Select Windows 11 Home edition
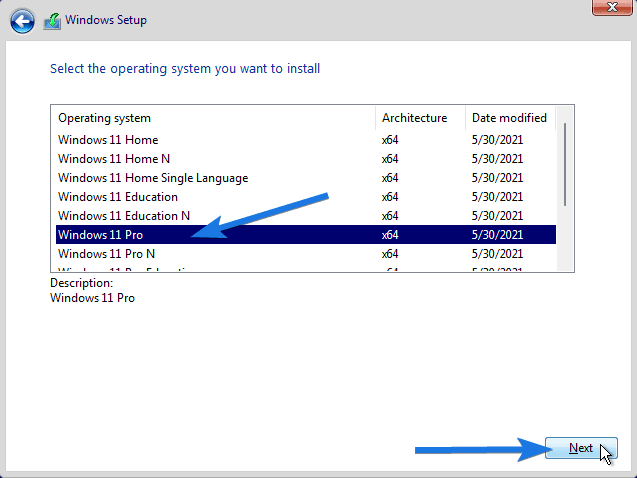Screen dimensions: 637x478 tap(306, 140)
